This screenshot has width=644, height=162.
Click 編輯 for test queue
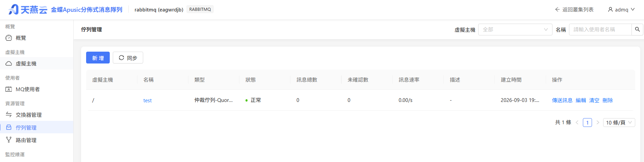[x=581, y=100]
